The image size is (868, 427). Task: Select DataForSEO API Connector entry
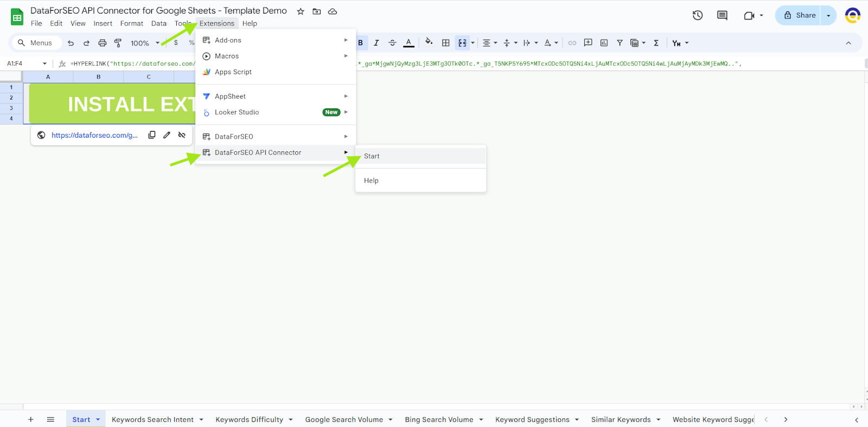(276, 152)
